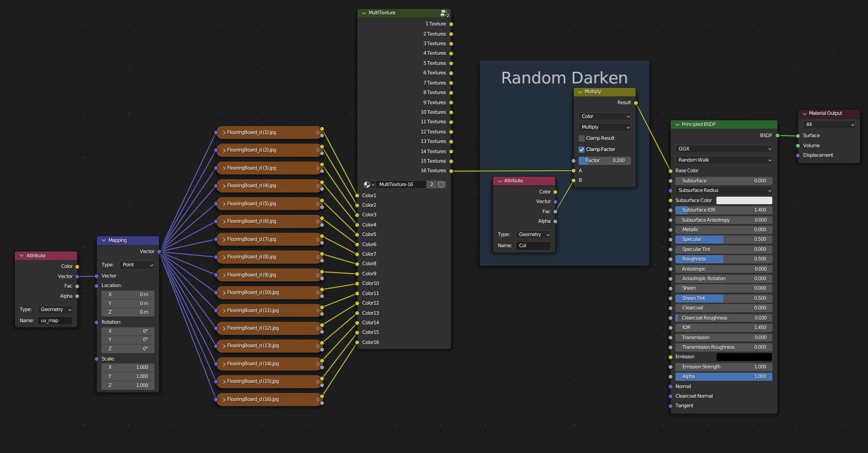This screenshot has width=868, height=453.
Task: Click the BSDF output socket
Action: [x=777, y=136]
